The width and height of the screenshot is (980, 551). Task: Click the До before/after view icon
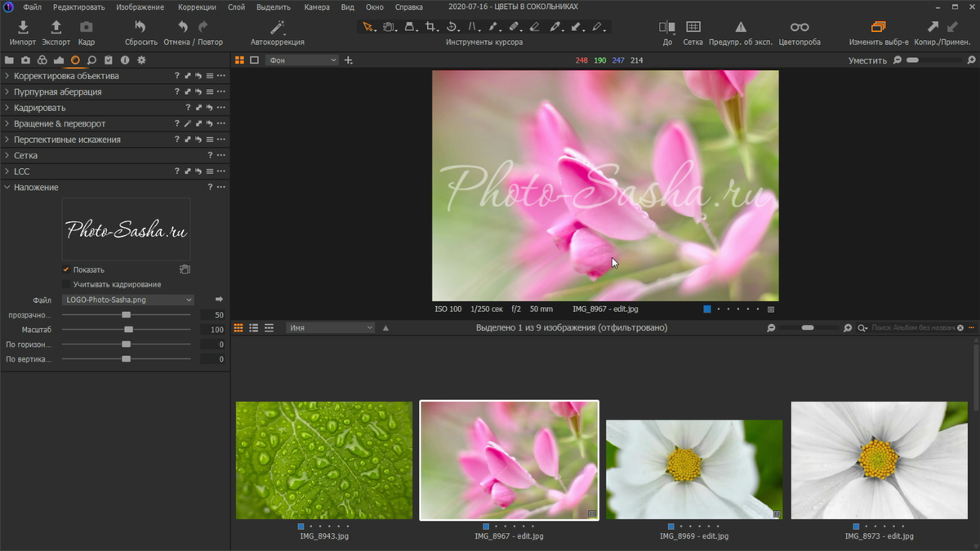[666, 28]
